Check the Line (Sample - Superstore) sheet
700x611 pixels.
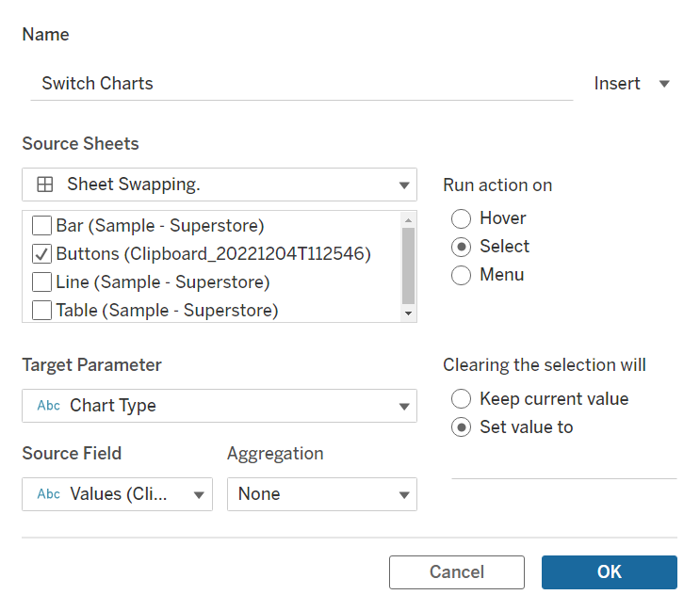[41, 281]
